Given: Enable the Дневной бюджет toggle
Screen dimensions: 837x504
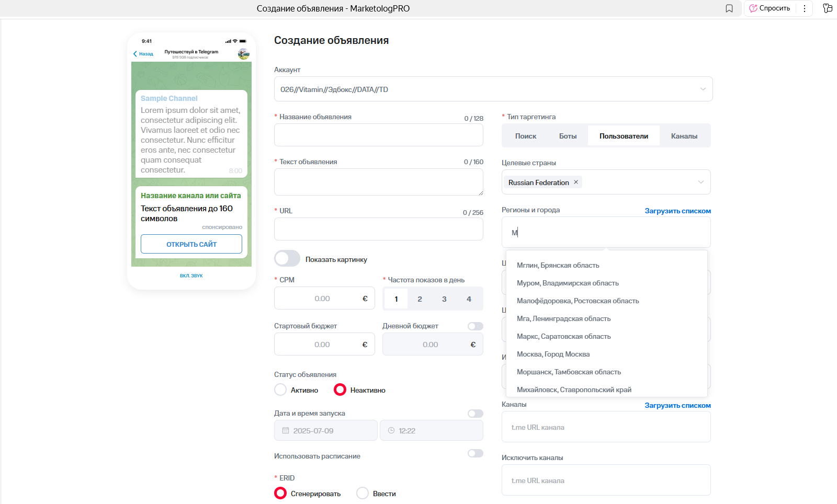Looking at the screenshot, I should tap(475, 326).
